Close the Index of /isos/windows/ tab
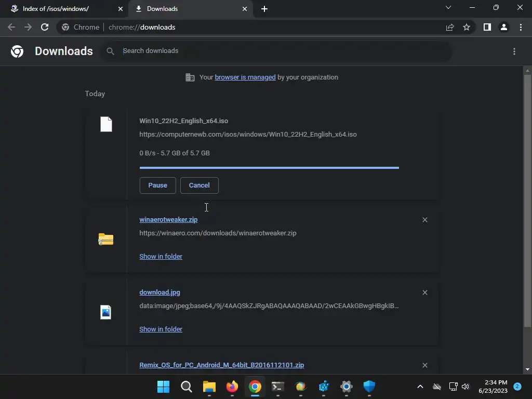The image size is (532, 399). pyautogui.click(x=121, y=9)
